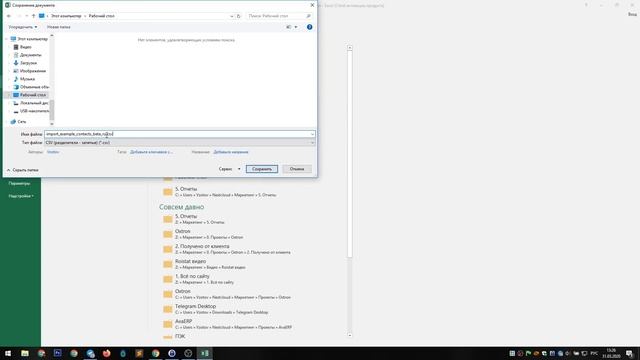Change the file view layout icon

(x=289, y=27)
